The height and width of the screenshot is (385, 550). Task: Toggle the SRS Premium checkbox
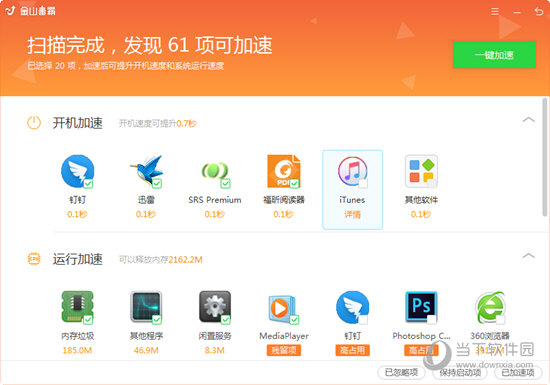(226, 183)
